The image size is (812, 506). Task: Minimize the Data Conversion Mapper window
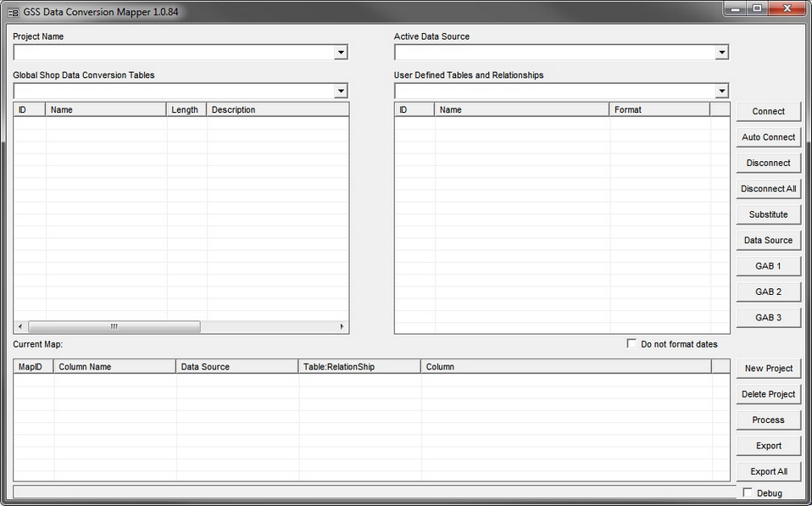[x=736, y=8]
